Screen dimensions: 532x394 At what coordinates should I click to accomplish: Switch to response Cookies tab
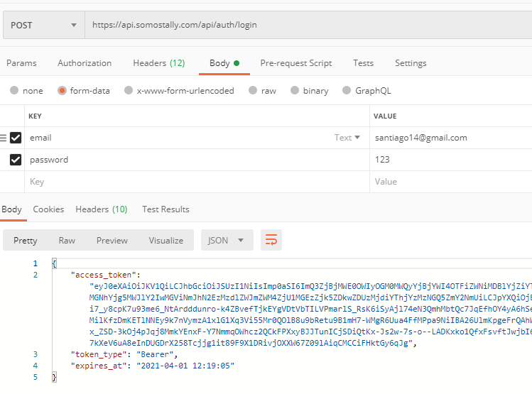[48, 209]
